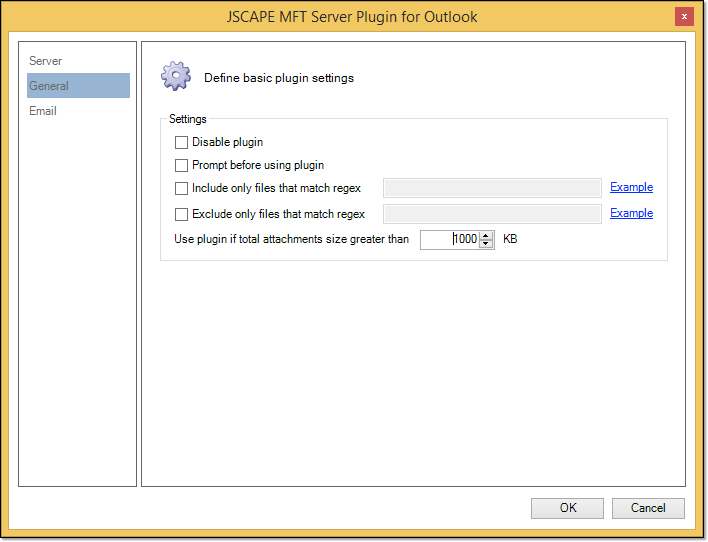Screen dimensions: 708x542
Task: Close the JSCAPE plugin dialog
Action: 684,17
